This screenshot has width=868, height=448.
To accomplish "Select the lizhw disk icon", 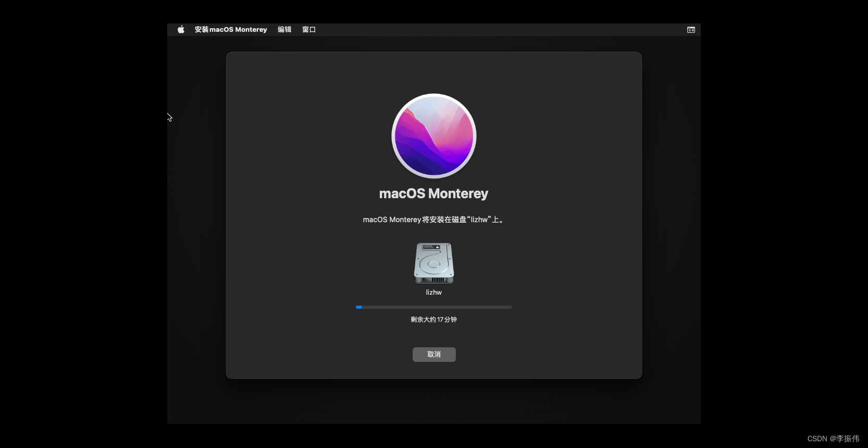I will click(x=434, y=263).
